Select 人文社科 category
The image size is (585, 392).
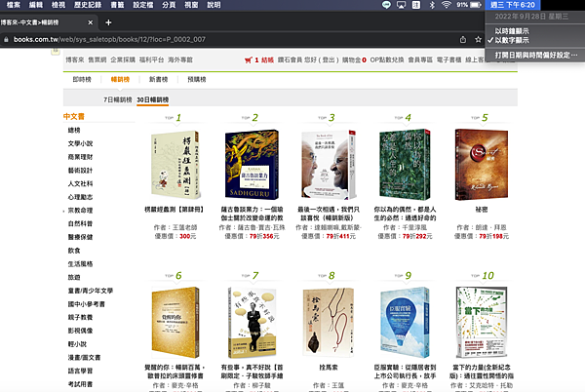(80, 183)
